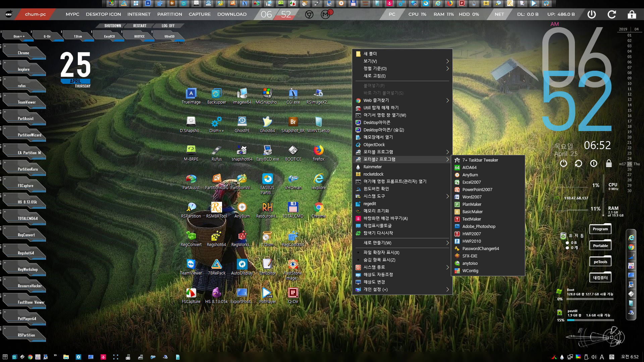The height and width of the screenshot is (362, 644).
Task: Click the TOTALCMD64 sidebar launcher
Action: [24, 218]
